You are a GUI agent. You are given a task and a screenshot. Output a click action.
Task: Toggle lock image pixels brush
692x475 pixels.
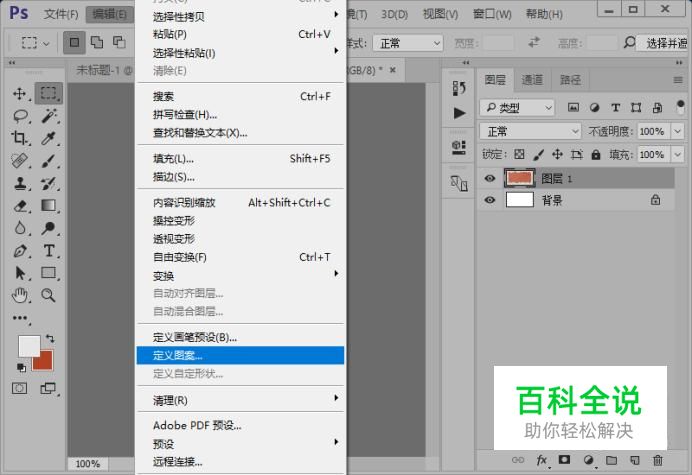coord(538,154)
